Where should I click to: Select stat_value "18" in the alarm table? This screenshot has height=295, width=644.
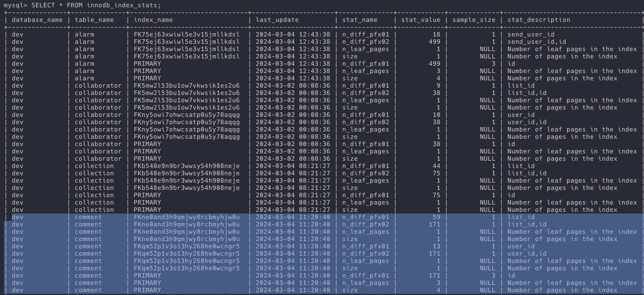pos(436,34)
